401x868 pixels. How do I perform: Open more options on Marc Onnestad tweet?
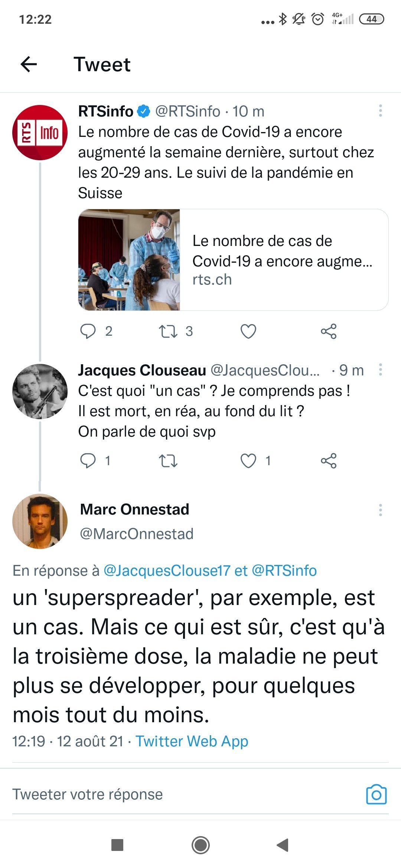pos(380,510)
